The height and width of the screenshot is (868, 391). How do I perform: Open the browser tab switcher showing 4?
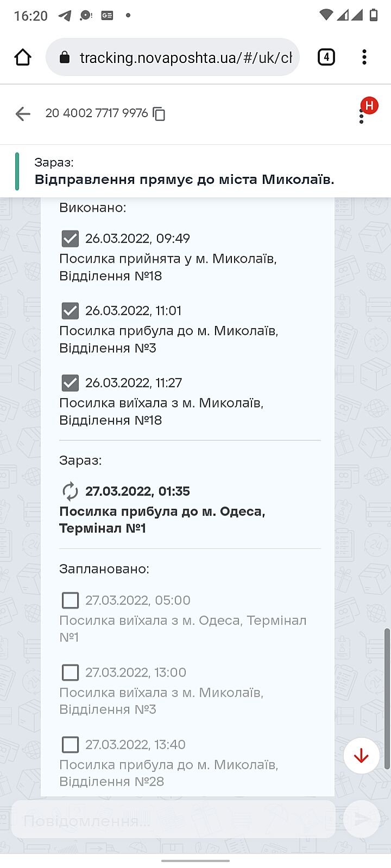point(326,57)
